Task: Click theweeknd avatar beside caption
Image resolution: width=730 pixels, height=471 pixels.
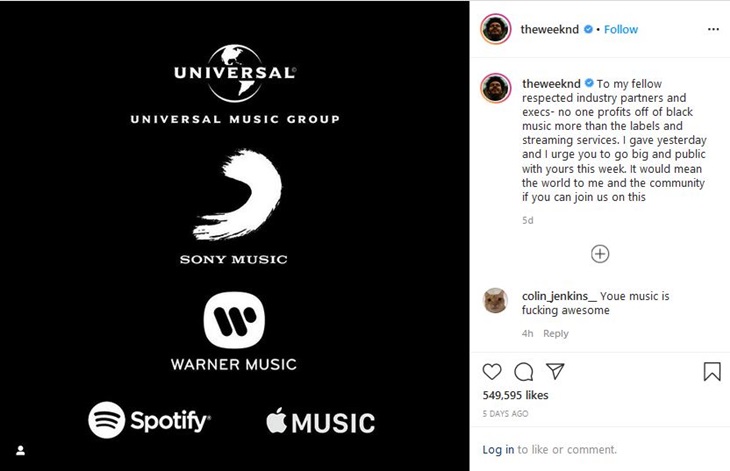Action: 496,88
